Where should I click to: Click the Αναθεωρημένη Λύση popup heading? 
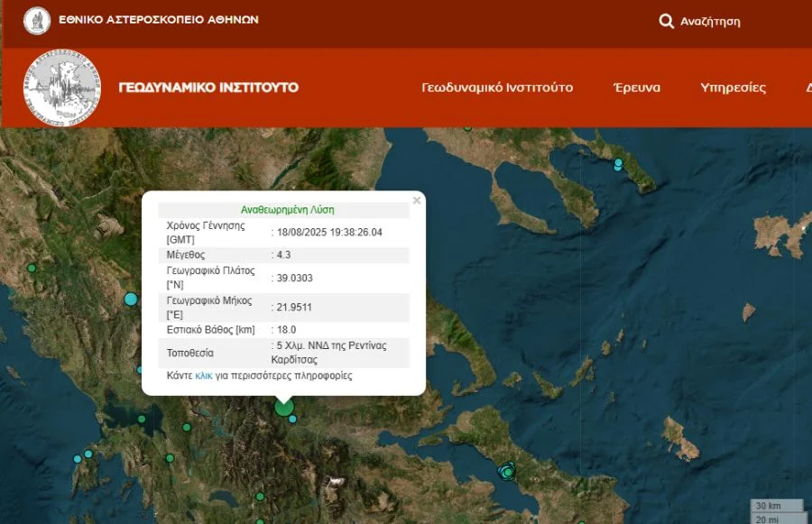[287, 209]
